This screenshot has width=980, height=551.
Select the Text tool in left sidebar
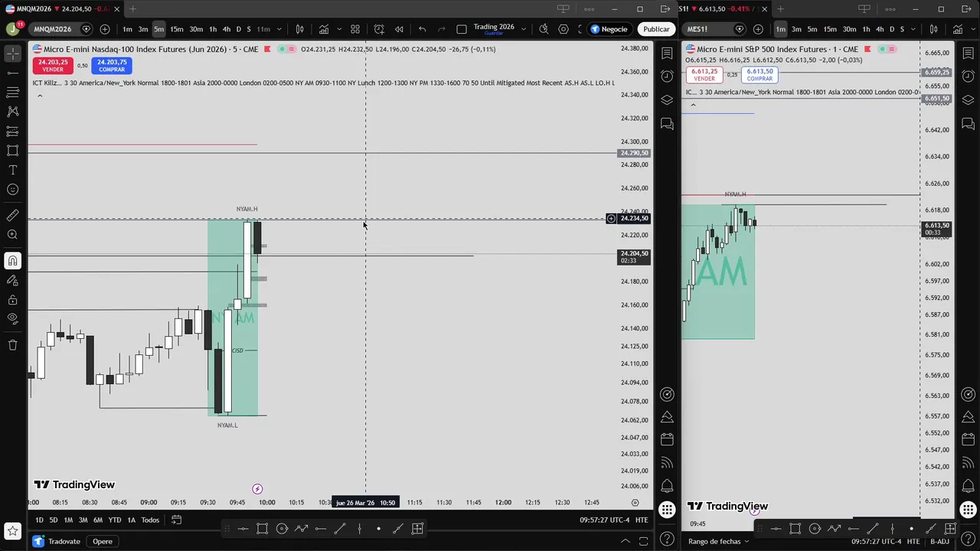pyautogui.click(x=12, y=170)
